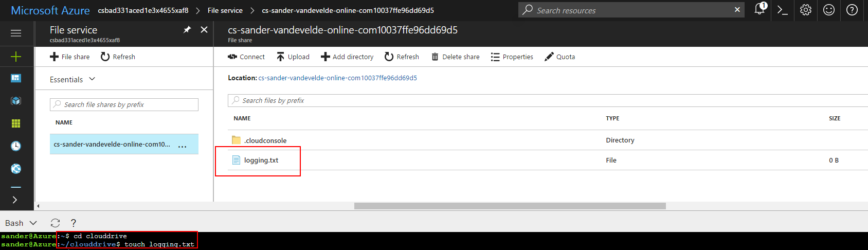Viewport: 868px width, 250px height.
Task: Expand the Essentials section
Action: pyautogui.click(x=73, y=79)
